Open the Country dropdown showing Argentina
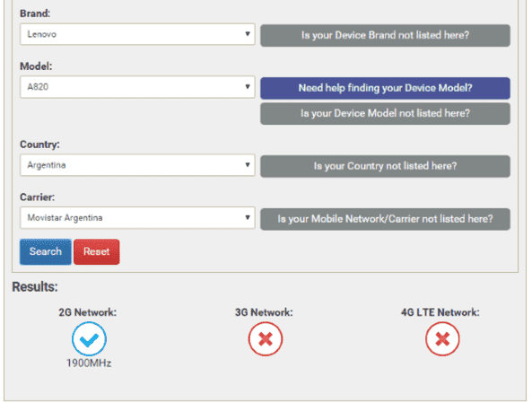 click(137, 165)
